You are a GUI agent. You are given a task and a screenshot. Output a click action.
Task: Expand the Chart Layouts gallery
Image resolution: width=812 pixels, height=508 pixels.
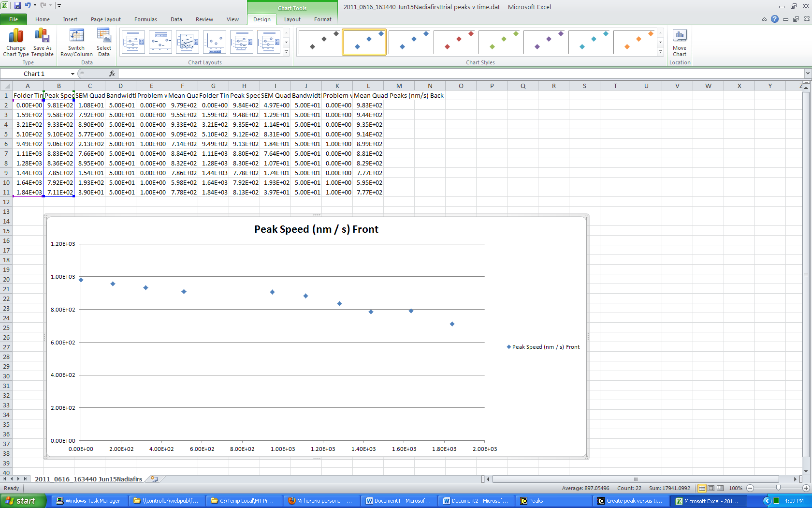click(x=286, y=52)
